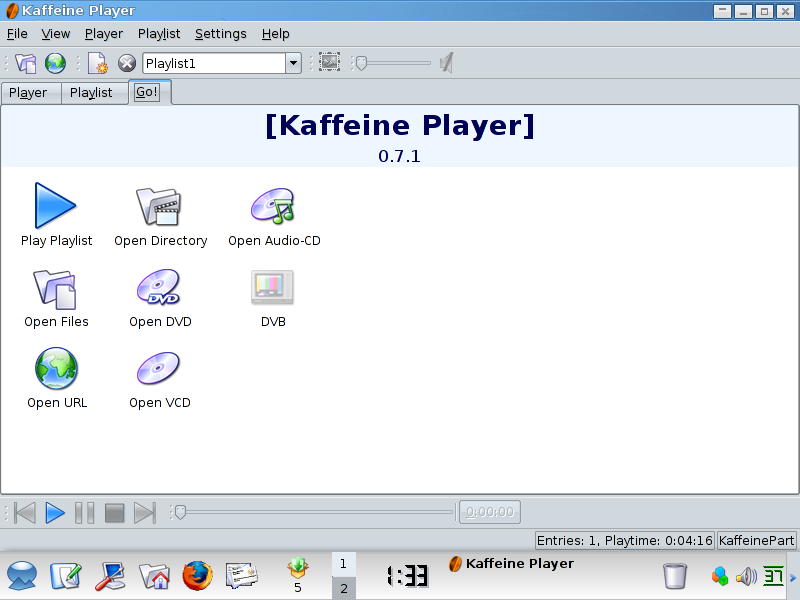Open the Player menu
The image size is (800, 600).
point(104,33)
